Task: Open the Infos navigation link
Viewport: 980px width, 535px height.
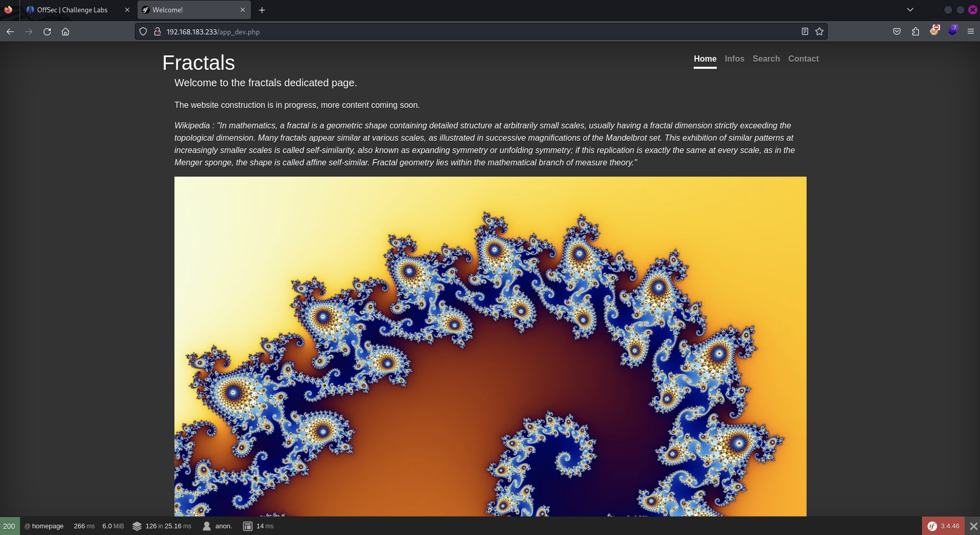Action: [734, 59]
